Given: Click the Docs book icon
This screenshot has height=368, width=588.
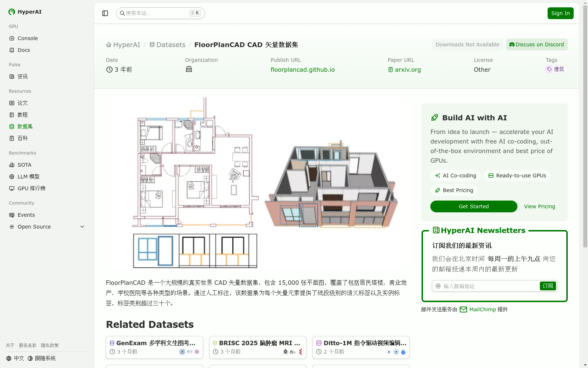Looking at the screenshot, I should coord(12,50).
